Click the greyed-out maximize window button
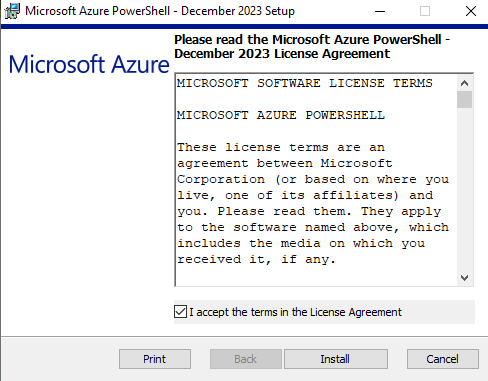Screen dimensions: 488x381 point(425,11)
